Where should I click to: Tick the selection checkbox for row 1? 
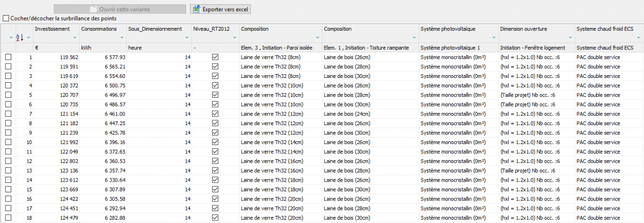(x=8, y=57)
